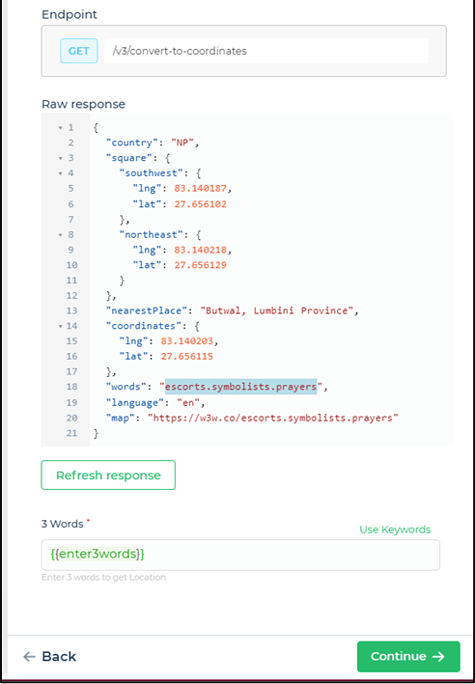Click the "Butwal, Lumbini Province" value
475x684 pixels.
pos(277,311)
